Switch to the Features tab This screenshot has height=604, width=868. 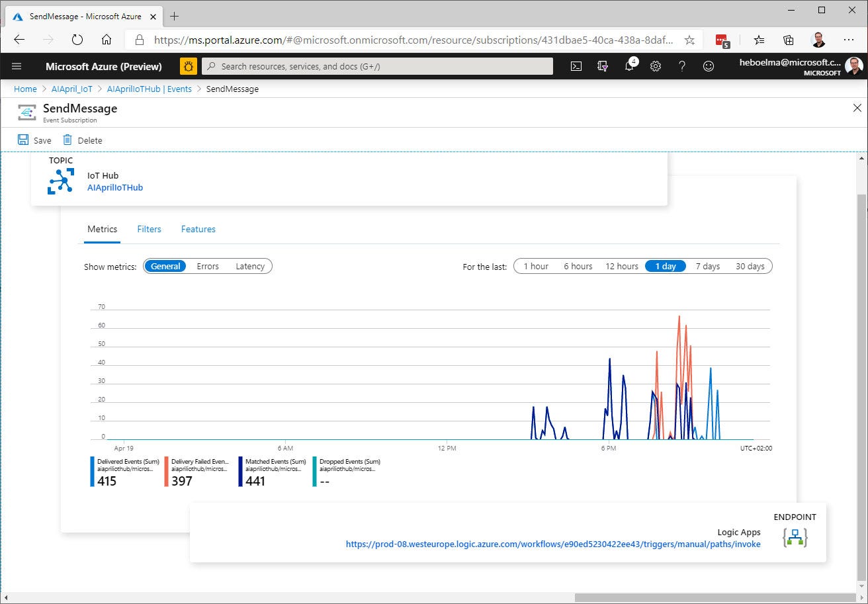click(x=198, y=229)
